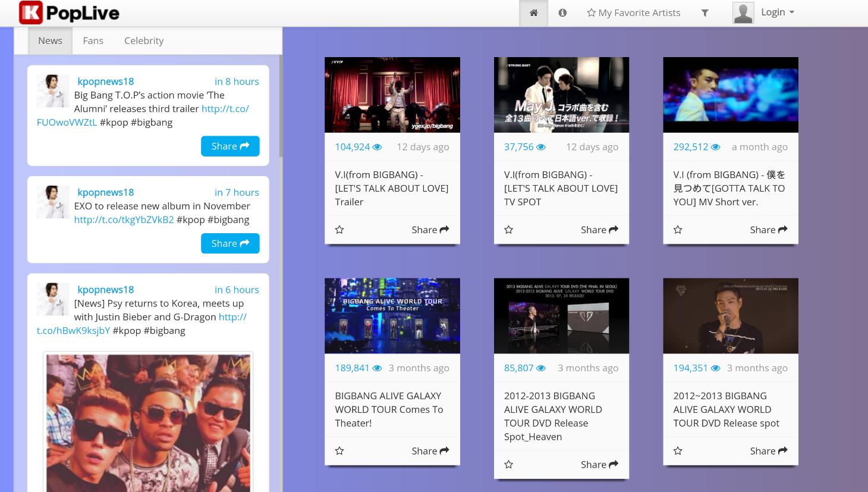The width and height of the screenshot is (868, 492).
Task: Click the home icon in navbar
Action: coord(533,13)
